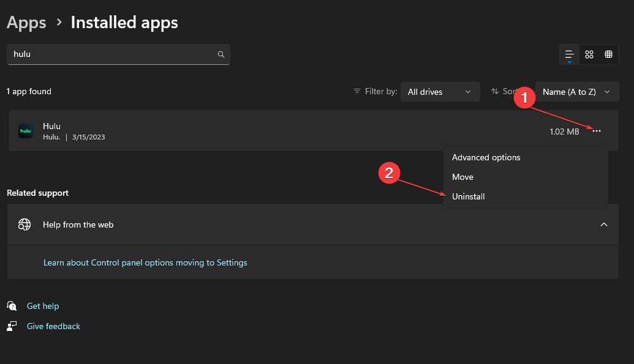This screenshot has width=634, height=364.
Task: Select Uninstall from the context menu
Action: 468,196
